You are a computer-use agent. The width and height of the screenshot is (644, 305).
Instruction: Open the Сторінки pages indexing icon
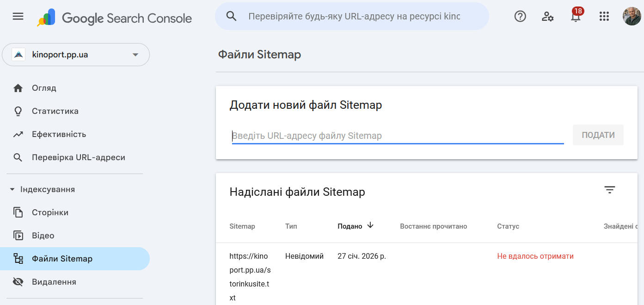(x=18, y=212)
